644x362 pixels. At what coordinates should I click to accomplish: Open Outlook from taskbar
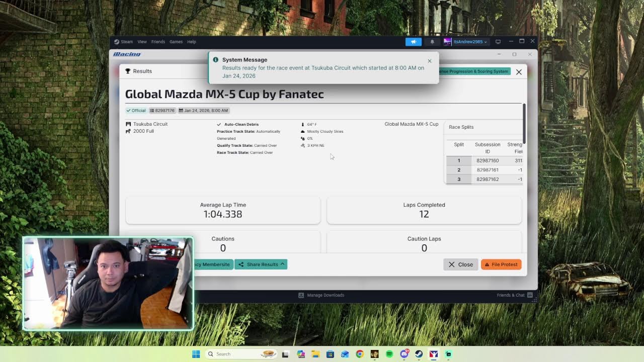click(345, 354)
